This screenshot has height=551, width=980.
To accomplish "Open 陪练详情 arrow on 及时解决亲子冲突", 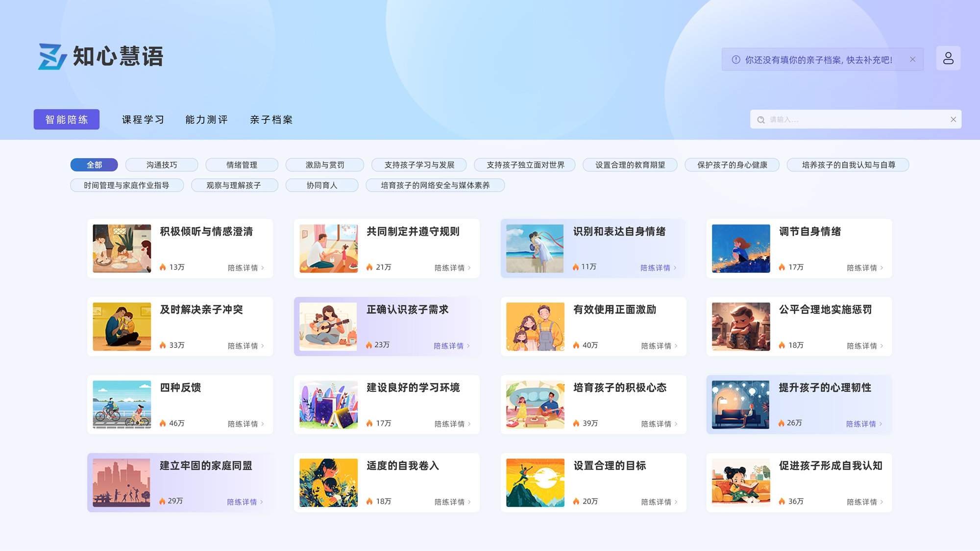I will point(263,346).
